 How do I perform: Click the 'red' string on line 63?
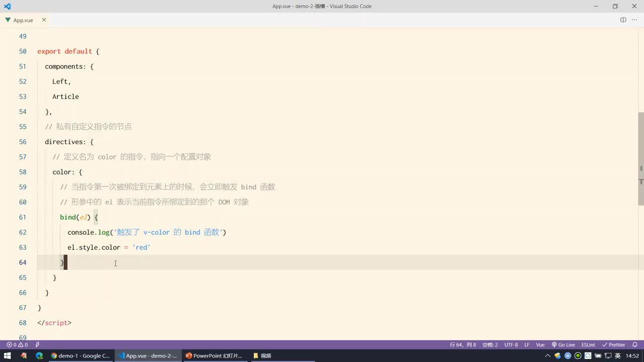(141, 247)
